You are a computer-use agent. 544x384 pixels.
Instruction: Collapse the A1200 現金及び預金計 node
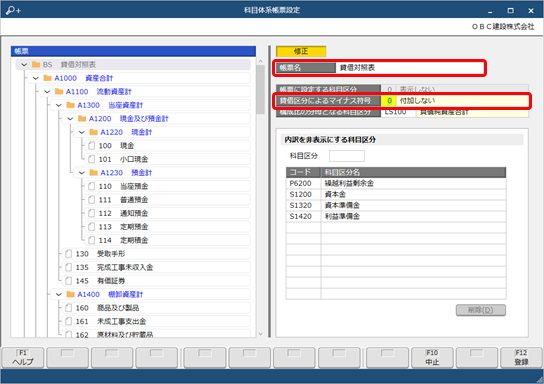(x=70, y=119)
